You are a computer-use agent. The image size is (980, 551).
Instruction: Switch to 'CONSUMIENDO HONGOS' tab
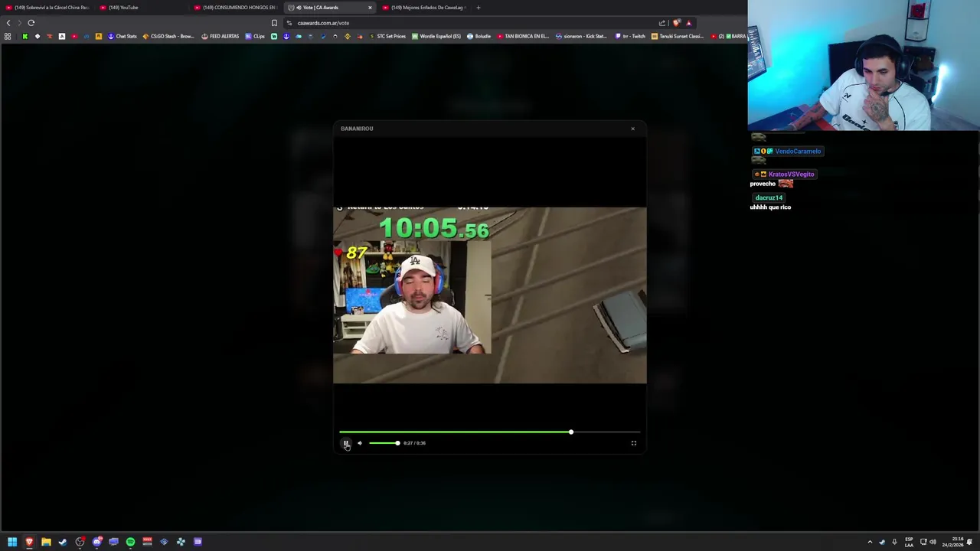pyautogui.click(x=234, y=8)
